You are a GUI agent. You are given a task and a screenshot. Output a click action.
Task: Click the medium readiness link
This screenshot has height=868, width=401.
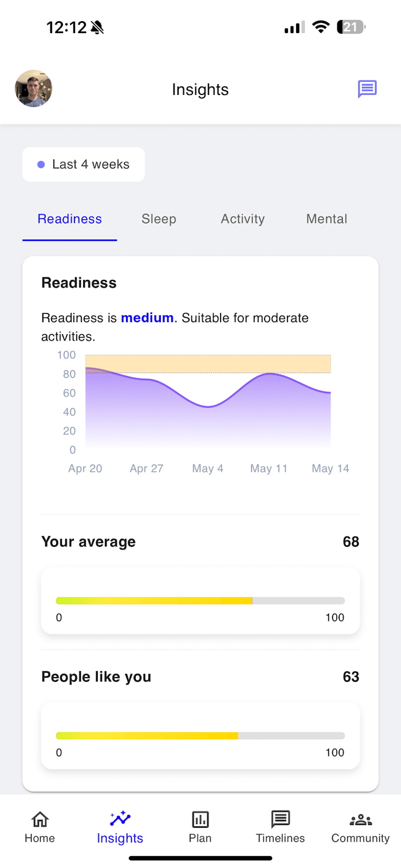coord(147,318)
